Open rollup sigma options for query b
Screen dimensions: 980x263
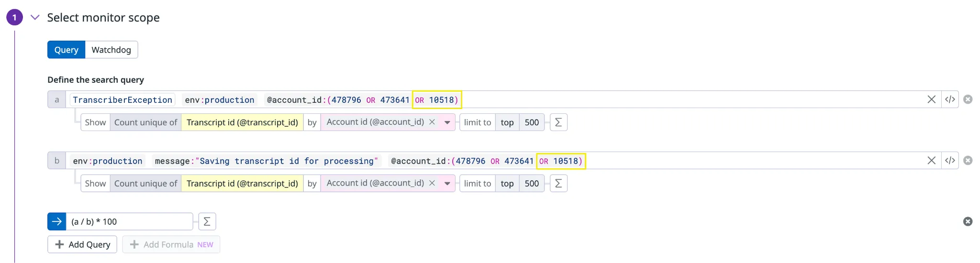point(558,184)
